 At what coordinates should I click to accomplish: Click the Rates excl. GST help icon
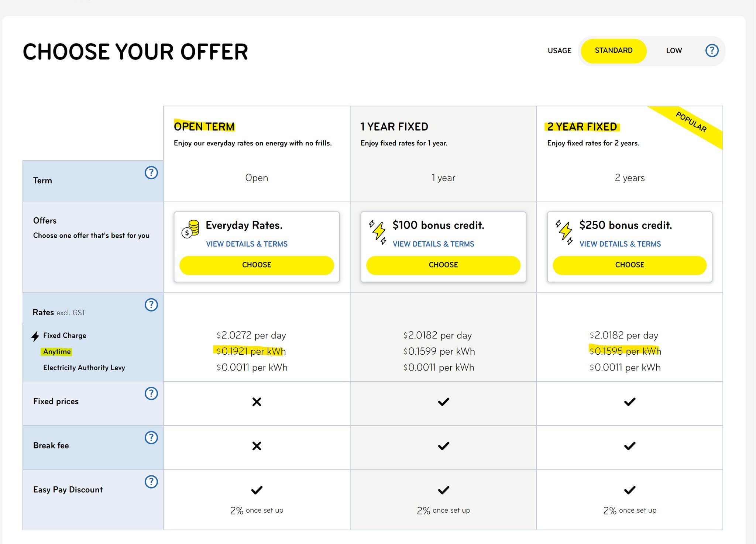click(151, 304)
